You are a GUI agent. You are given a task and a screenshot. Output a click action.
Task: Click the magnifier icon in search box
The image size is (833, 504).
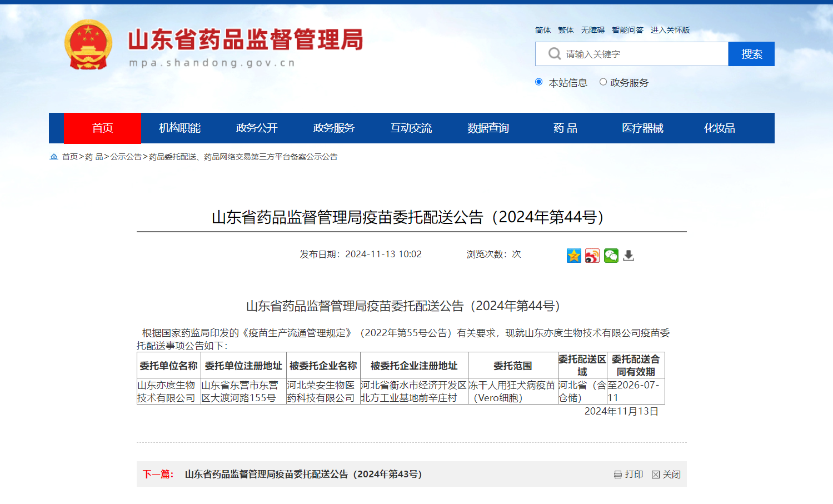(x=554, y=54)
